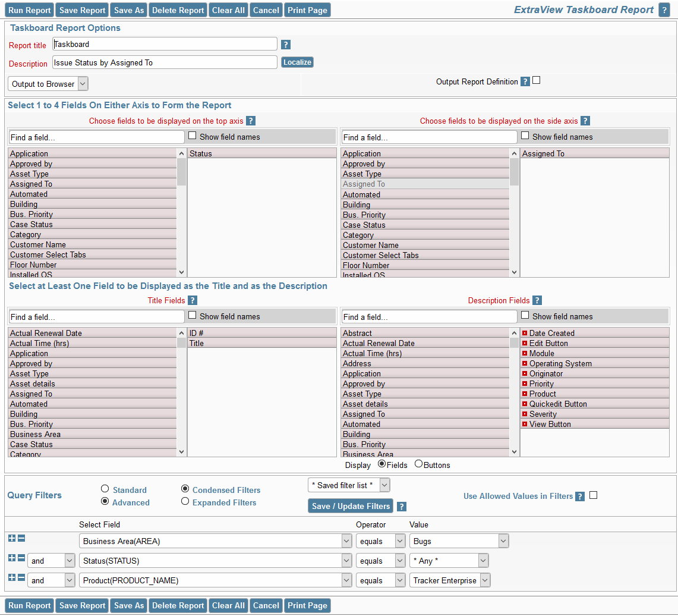Enable the Output Report Definition checkbox
This screenshot has height=616, width=678.
click(537, 80)
